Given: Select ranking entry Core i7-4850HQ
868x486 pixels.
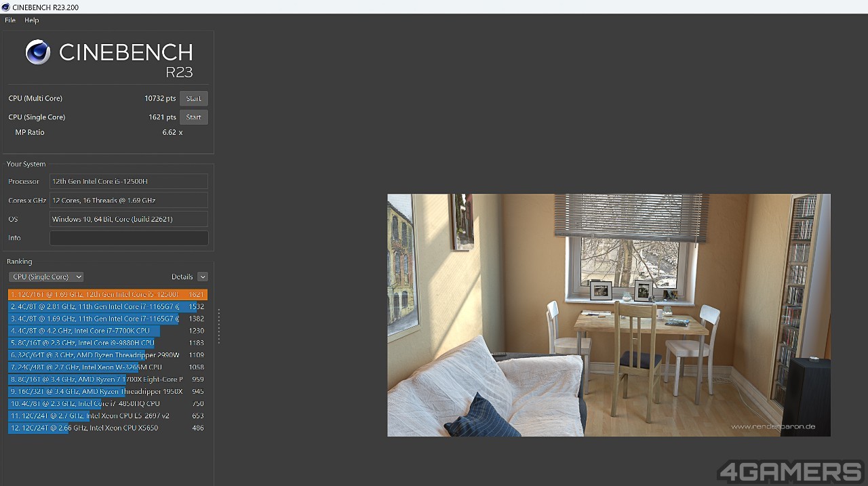Looking at the screenshot, I should coord(108,404).
